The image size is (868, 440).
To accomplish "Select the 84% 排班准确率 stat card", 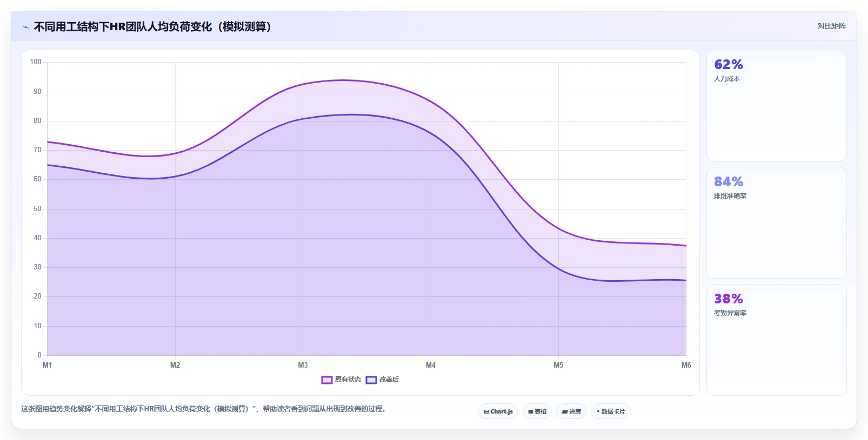I will (x=776, y=222).
